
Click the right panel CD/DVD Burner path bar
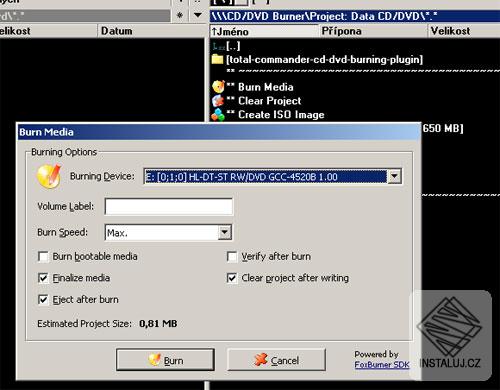click(x=355, y=16)
